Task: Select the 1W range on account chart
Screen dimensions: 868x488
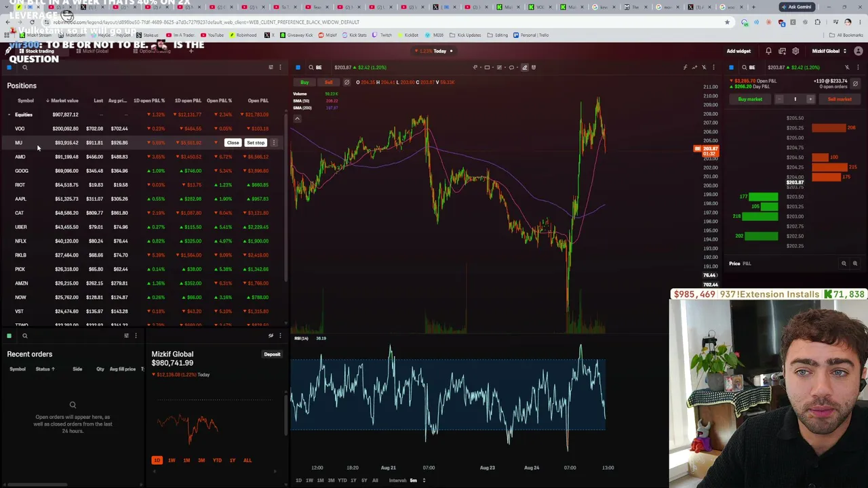Action: pyautogui.click(x=172, y=460)
